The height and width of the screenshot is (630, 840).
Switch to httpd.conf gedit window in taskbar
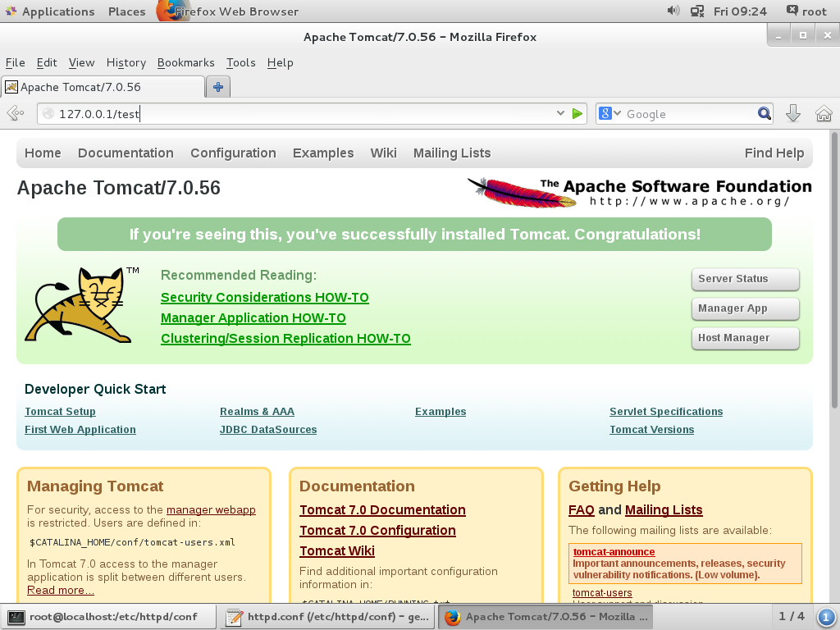[x=327, y=617]
